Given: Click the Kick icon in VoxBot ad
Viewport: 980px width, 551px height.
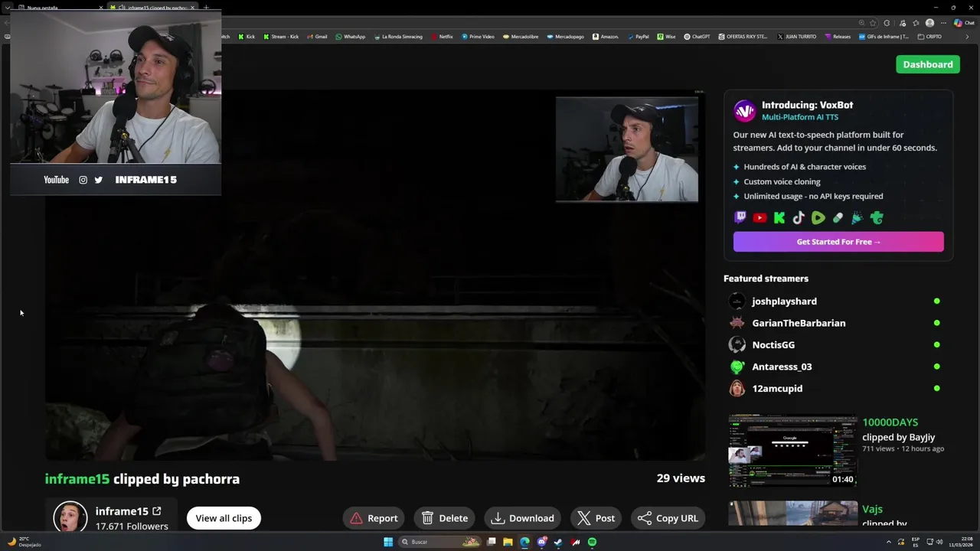Looking at the screenshot, I should [x=779, y=217].
